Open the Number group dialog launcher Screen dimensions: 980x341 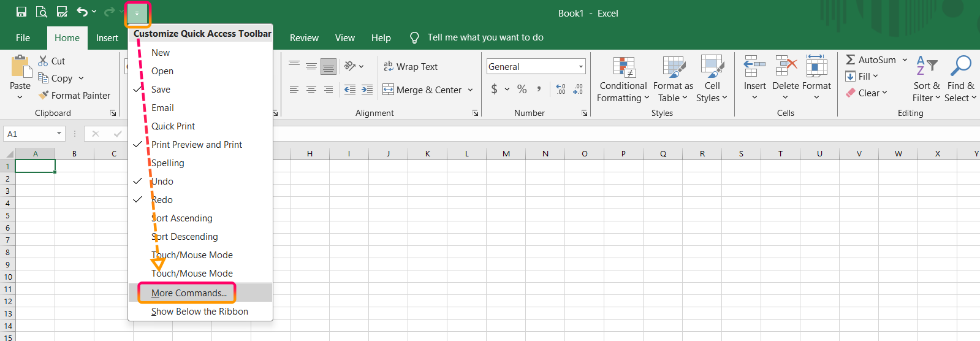coord(585,113)
